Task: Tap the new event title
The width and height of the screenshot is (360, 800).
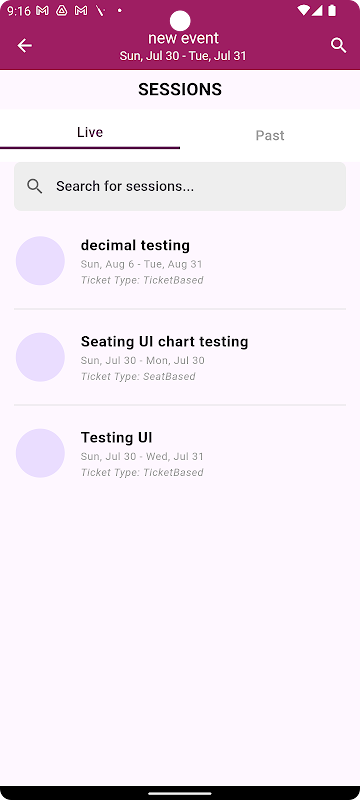Action: click(x=184, y=38)
